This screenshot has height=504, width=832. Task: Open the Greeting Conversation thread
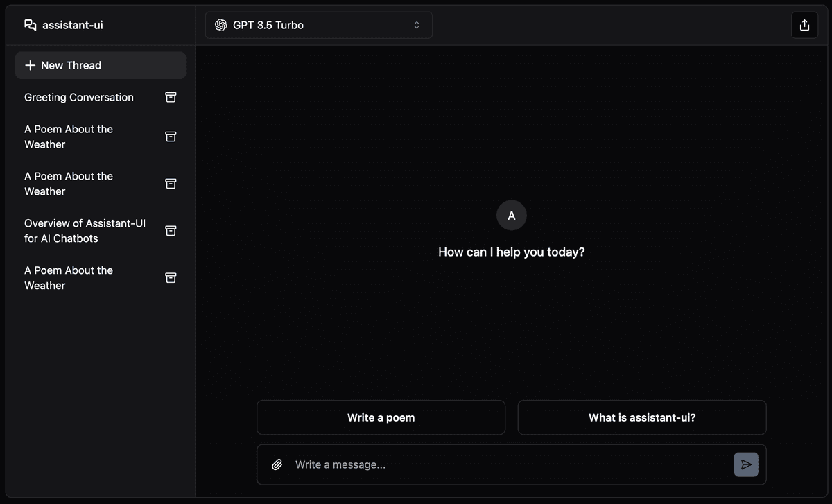[x=79, y=97]
